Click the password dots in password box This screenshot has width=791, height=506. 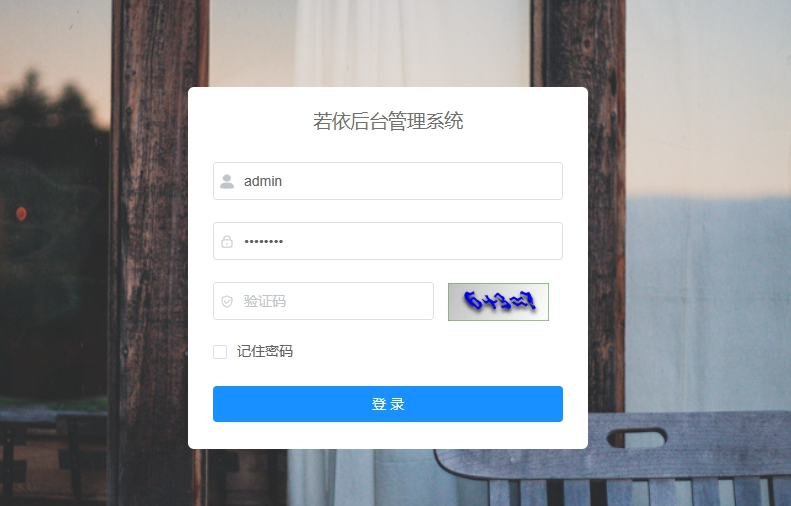pyautogui.click(x=263, y=242)
